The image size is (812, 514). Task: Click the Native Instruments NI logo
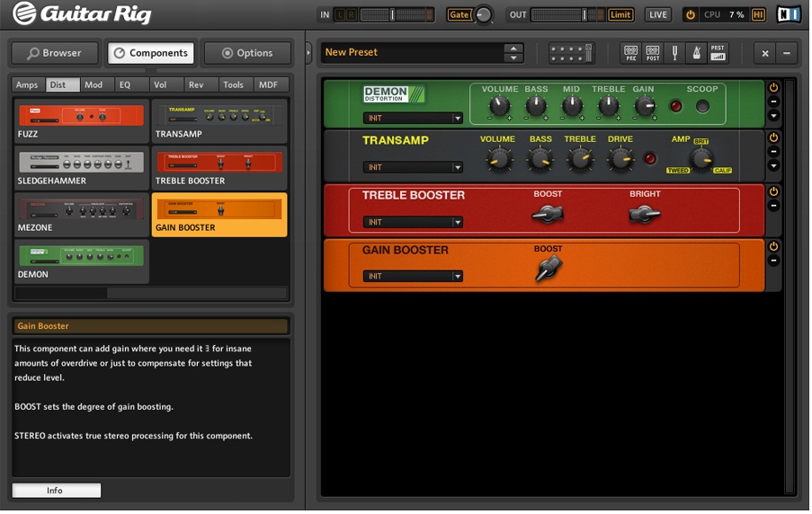pyautogui.click(x=790, y=14)
